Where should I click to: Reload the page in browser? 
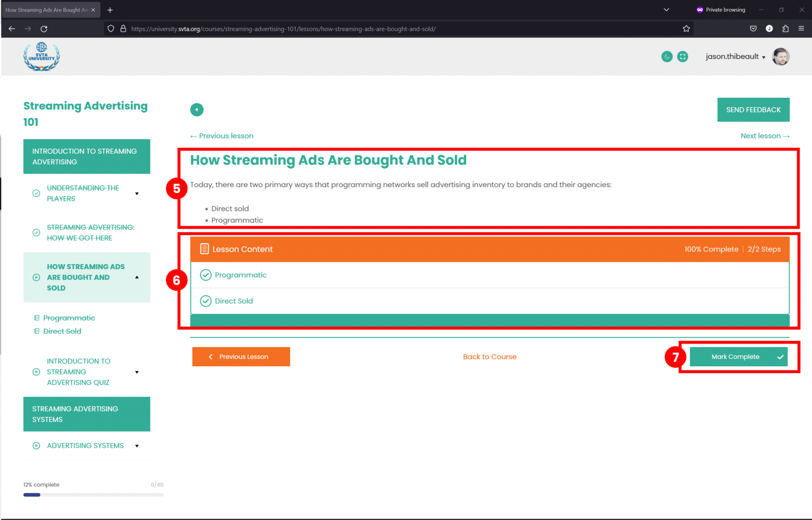coord(44,29)
